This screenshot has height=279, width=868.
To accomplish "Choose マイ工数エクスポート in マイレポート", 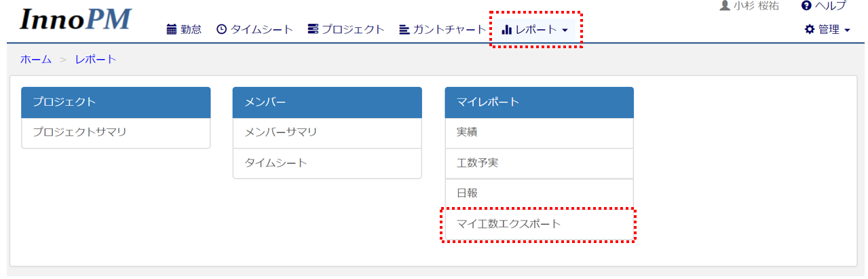I will tap(509, 223).
